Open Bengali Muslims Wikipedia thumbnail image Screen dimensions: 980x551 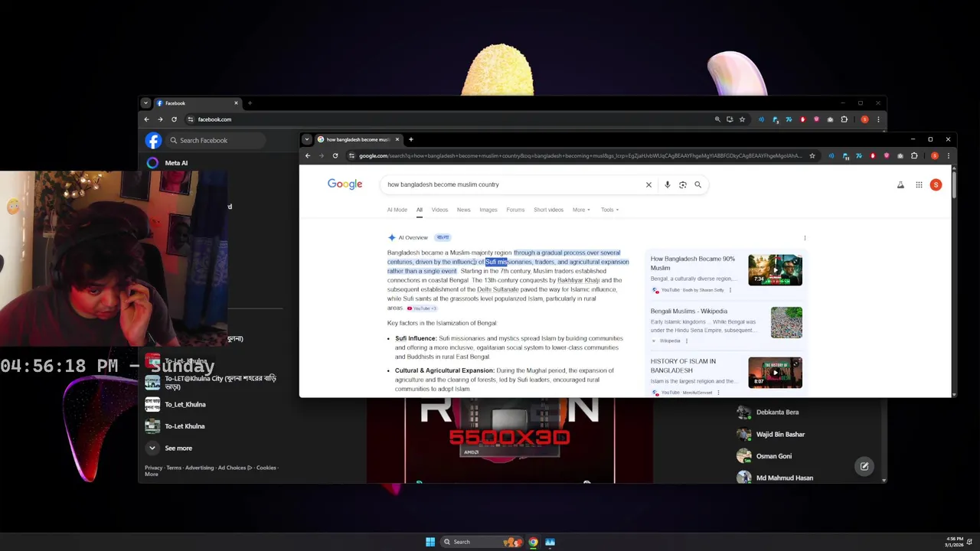[x=786, y=322]
